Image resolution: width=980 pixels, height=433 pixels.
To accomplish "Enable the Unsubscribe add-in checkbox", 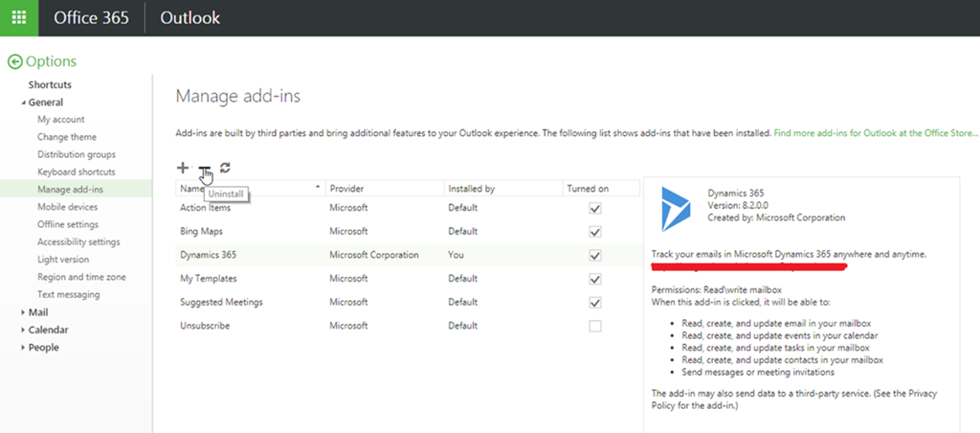I will [x=595, y=326].
